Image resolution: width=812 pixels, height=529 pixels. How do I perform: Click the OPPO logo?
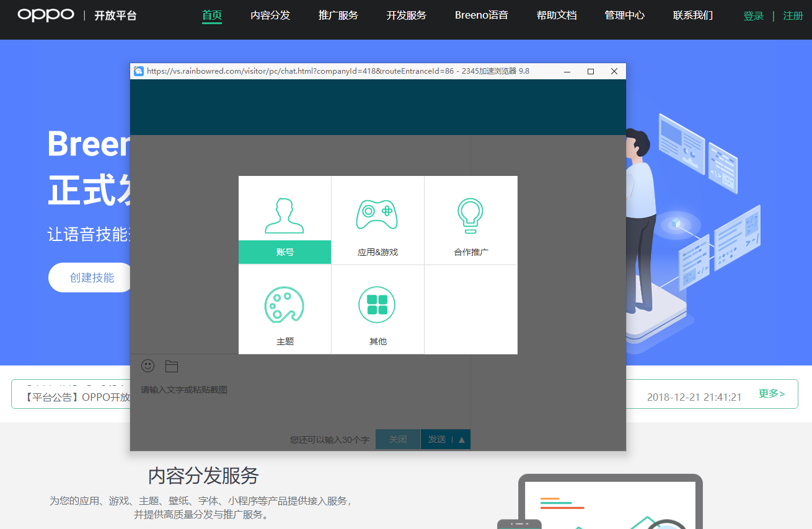tap(46, 15)
